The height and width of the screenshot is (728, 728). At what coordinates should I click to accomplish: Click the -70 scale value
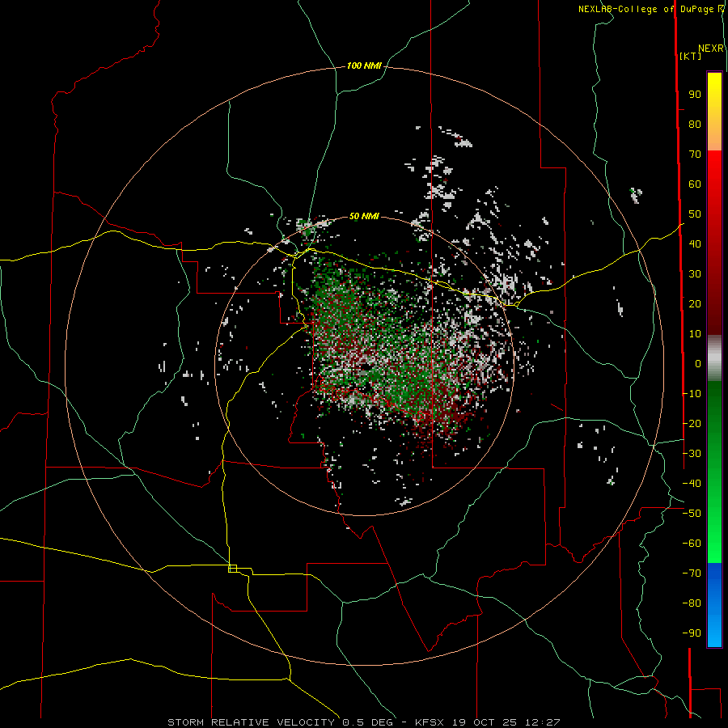[692, 574]
